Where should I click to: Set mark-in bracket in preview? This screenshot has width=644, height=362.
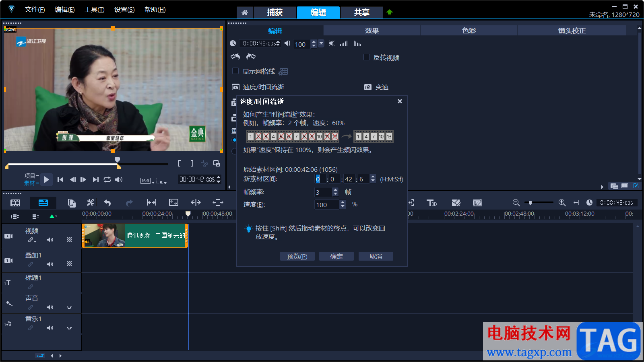(180, 163)
